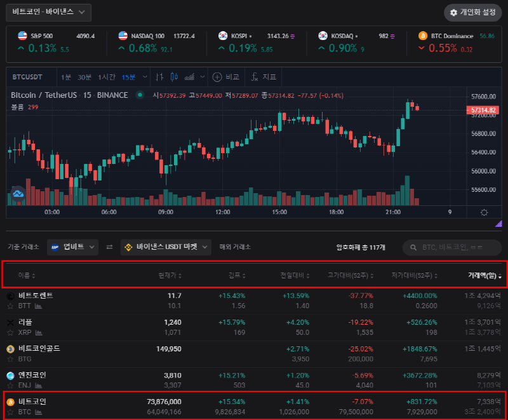The height and width of the screenshot is (420, 508).
Task: Click the search magnifier icon
Action: click(x=413, y=247)
